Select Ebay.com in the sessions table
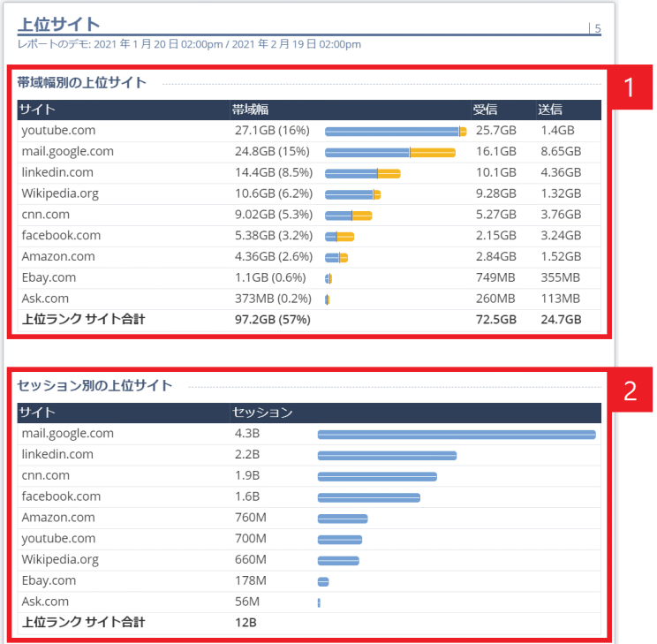The height and width of the screenshot is (644, 657). tap(49, 581)
